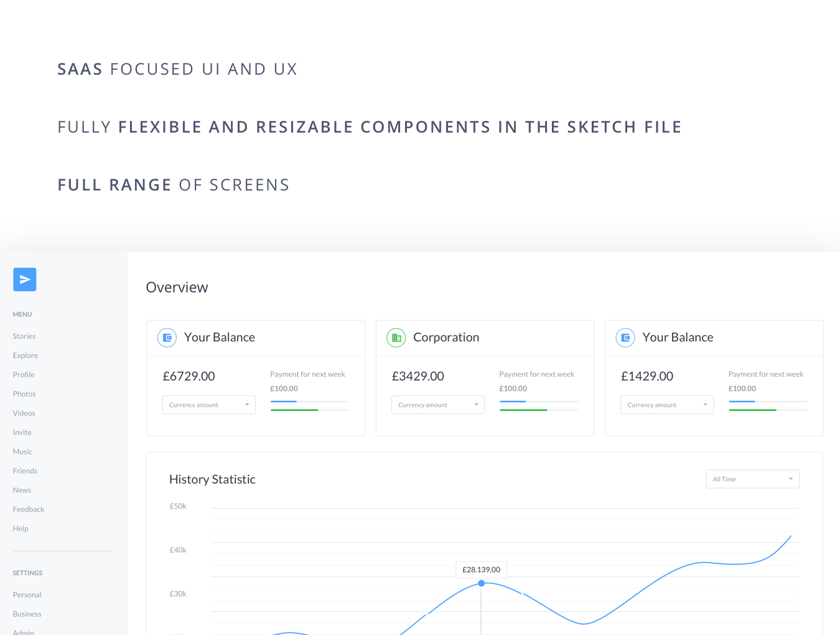
Task: Open Currency amount dropdown under £1429.00
Action: pos(666,405)
